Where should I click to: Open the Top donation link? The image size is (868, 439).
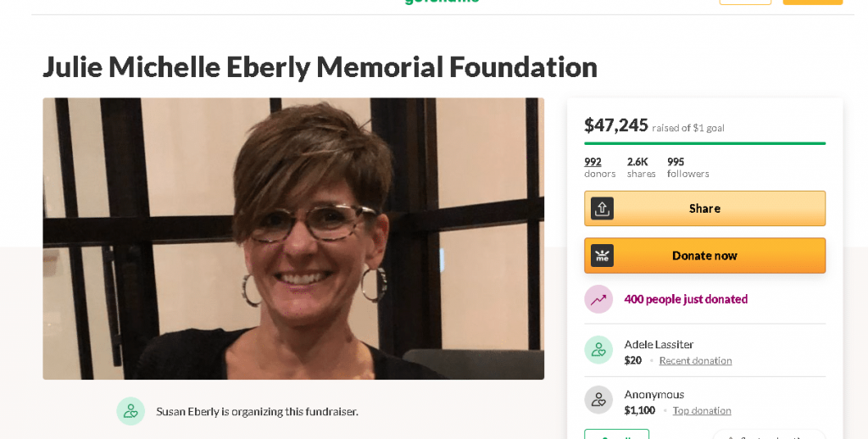tap(702, 410)
